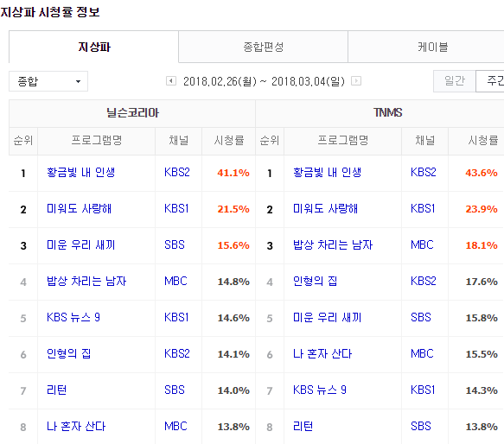This screenshot has width=504, height=444.
Task: Click KBS2 channel for 닐슨코리아 rank 6
Action: tap(176, 354)
